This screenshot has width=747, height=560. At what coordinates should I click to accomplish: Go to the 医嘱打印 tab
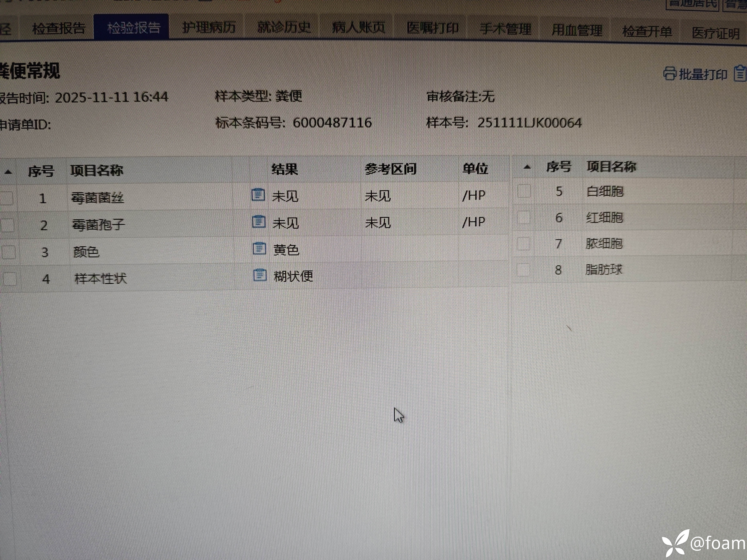point(433,28)
